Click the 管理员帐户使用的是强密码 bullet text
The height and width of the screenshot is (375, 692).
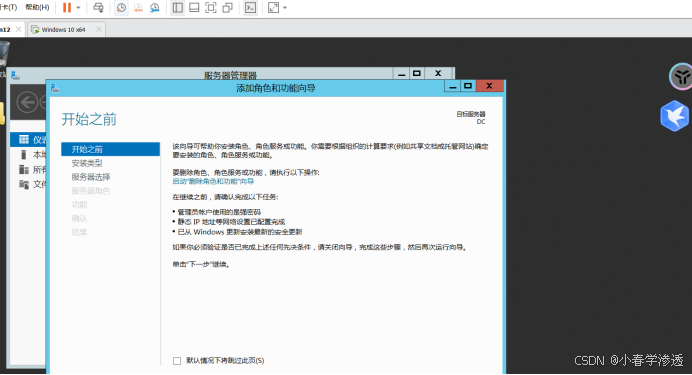point(219,212)
